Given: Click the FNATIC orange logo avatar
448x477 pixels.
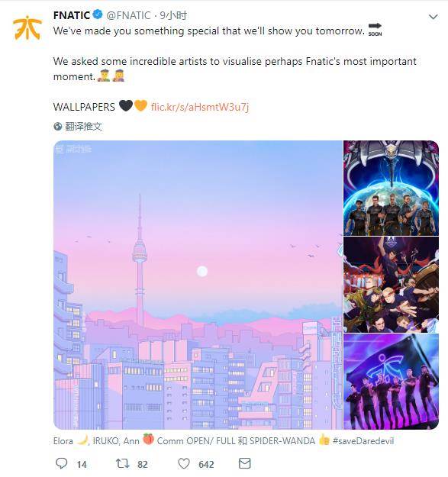Looking at the screenshot, I should click(27, 27).
